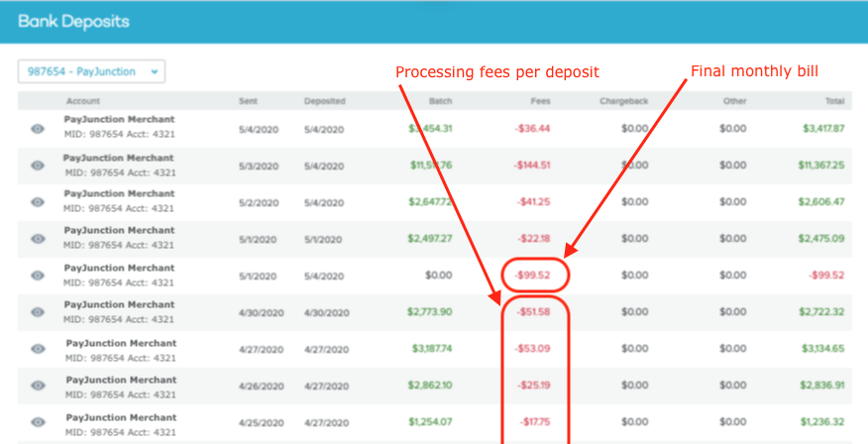The width and height of the screenshot is (868, 444).
Task: Click the 4/30/2020 deposited date
Action: tap(327, 313)
